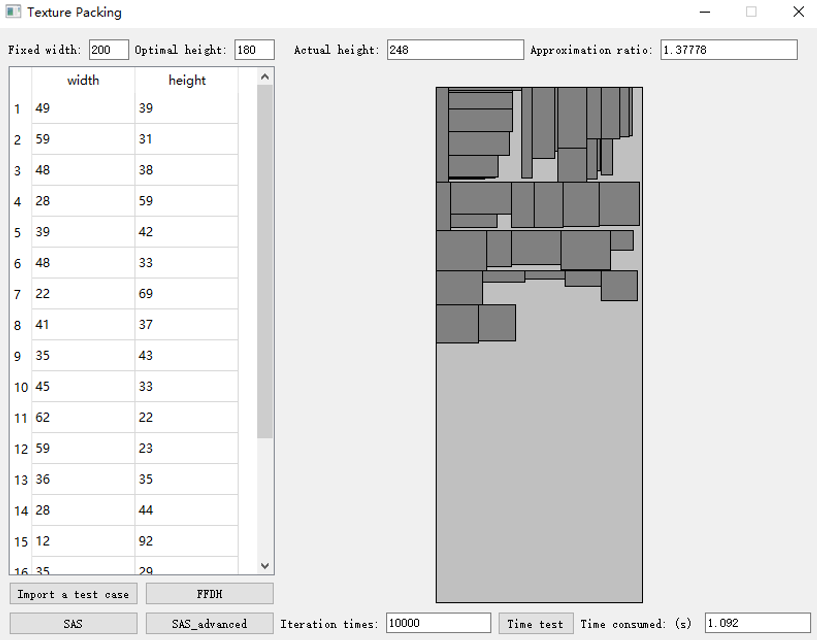Click width cell 41 in row 8
The width and height of the screenshot is (817, 640).
point(83,325)
